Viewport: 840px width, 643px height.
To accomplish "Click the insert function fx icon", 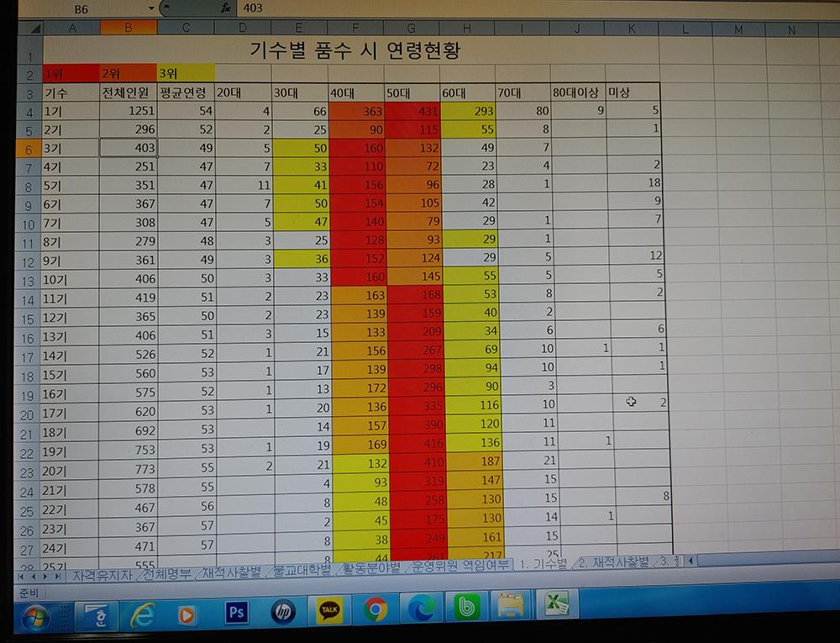I will (226, 8).
